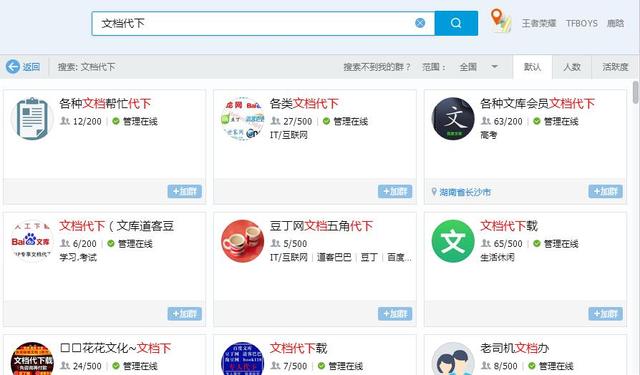Open avatar of 老司机文档办 group
Image resolution: width=640 pixels, height=375 pixels.
453,359
